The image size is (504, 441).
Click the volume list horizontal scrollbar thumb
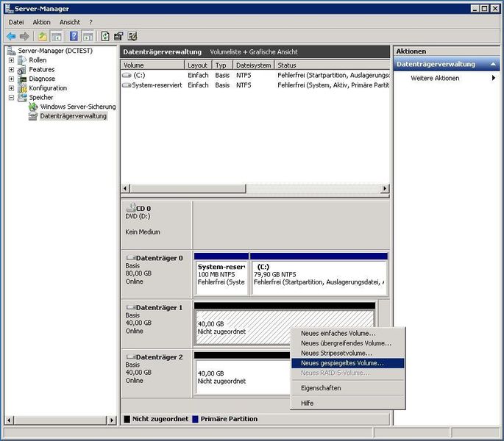coord(188,188)
